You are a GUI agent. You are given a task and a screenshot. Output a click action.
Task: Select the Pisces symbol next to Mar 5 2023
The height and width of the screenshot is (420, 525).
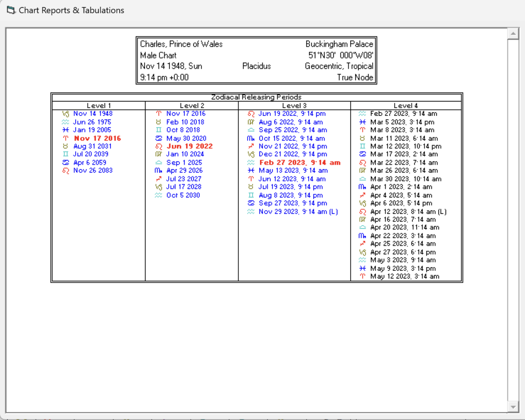click(x=362, y=122)
